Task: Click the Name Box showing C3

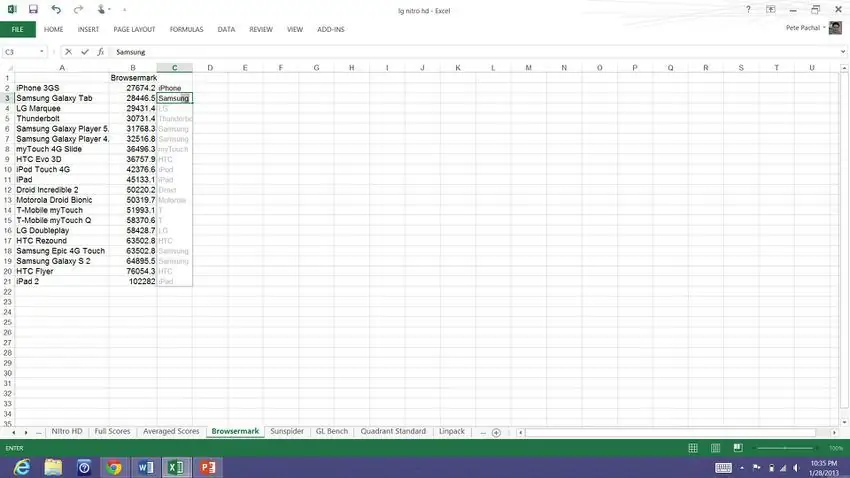Action: point(20,52)
